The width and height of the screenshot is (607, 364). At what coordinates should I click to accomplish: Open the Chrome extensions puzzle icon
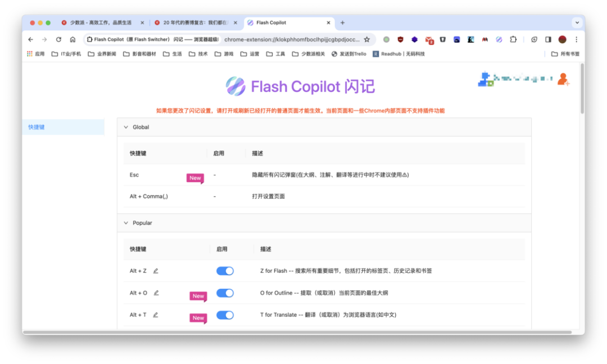513,39
